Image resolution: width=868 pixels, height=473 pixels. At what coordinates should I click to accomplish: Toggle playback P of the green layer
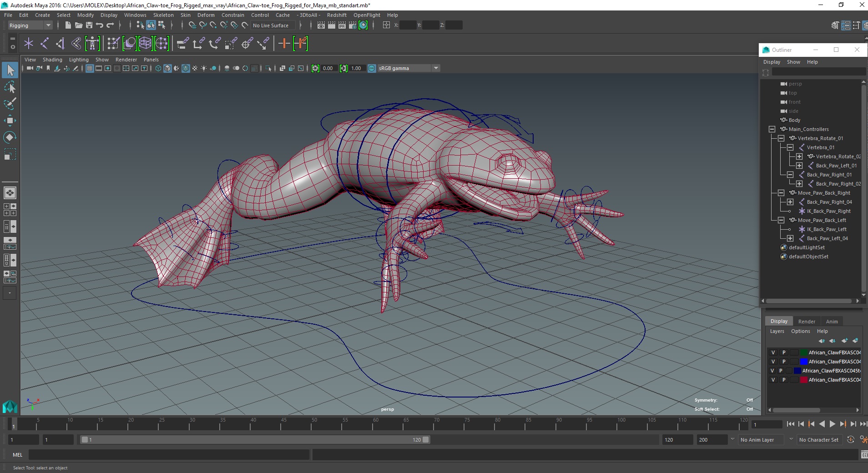click(x=784, y=352)
